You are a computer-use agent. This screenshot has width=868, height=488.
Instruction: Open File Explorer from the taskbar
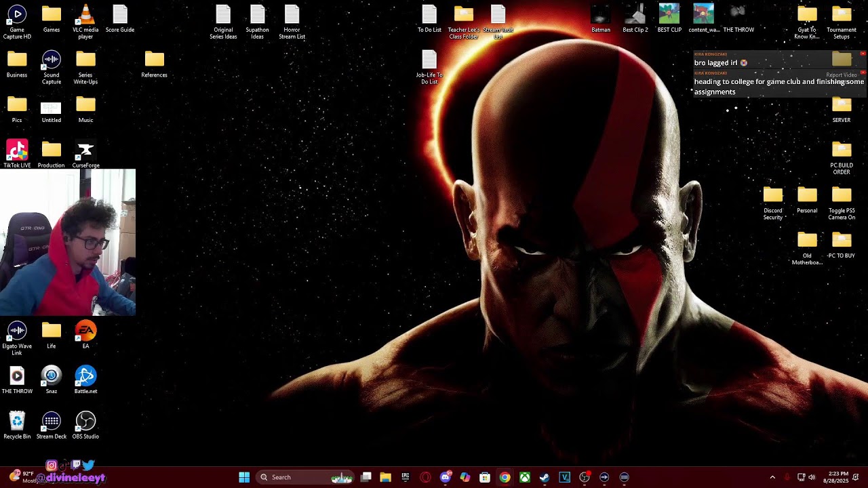click(x=385, y=477)
